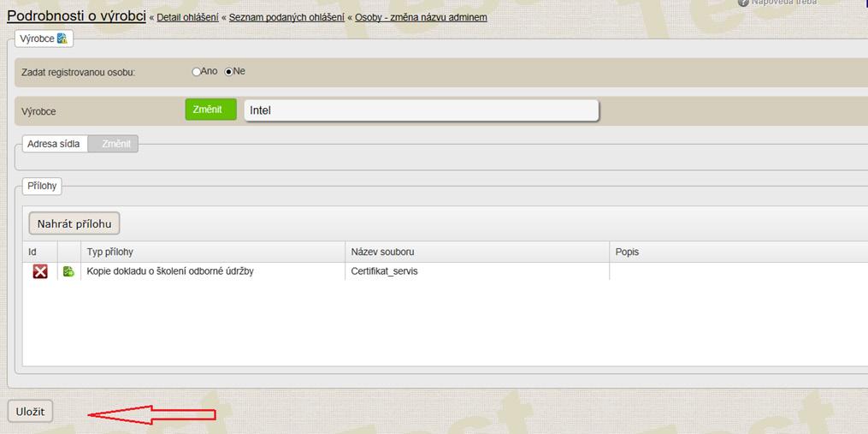This screenshot has width=868, height=434.
Task: Open the green attachment icon beside Kopie dokladu
Action: 68,271
